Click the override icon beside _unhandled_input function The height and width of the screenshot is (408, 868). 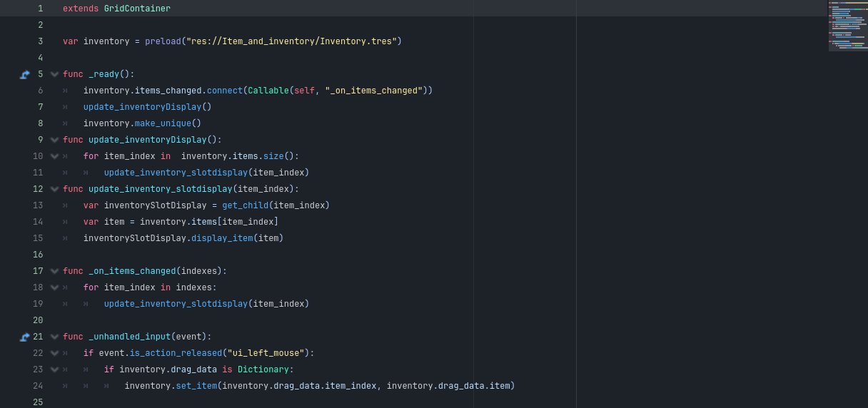25,337
